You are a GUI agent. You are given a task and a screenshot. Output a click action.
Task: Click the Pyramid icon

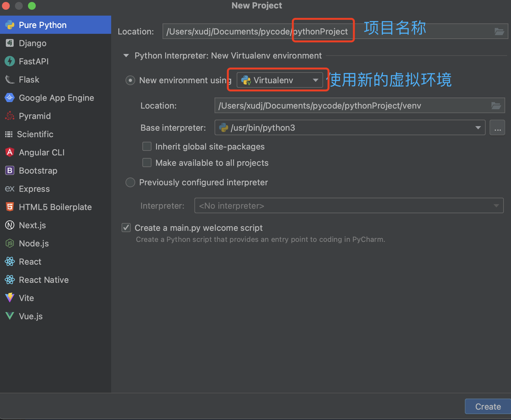pos(10,116)
